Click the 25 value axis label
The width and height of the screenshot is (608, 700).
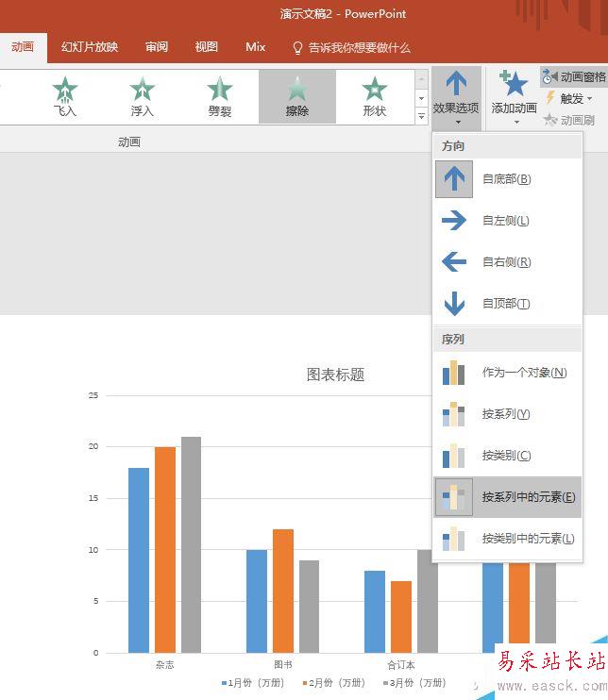tap(93, 395)
